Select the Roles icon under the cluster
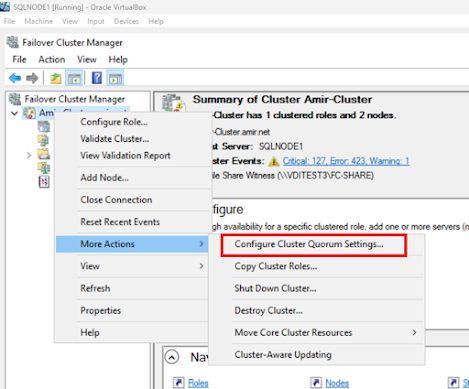The height and width of the screenshot is (389, 469). pos(44,127)
